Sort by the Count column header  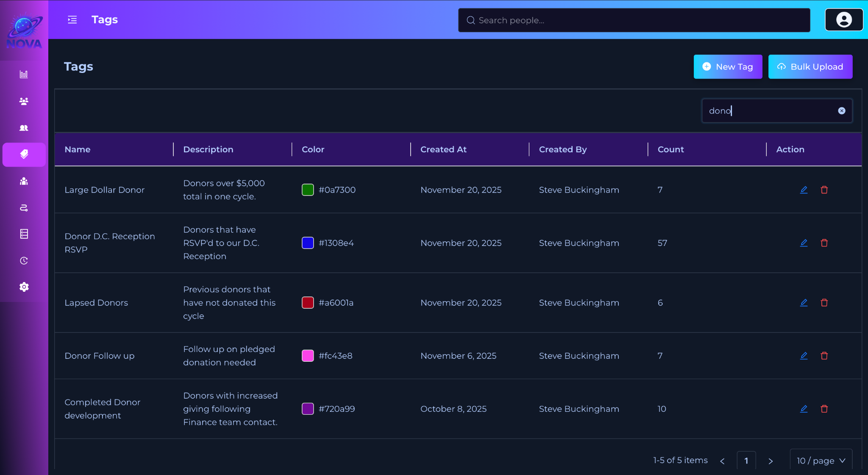(670, 149)
